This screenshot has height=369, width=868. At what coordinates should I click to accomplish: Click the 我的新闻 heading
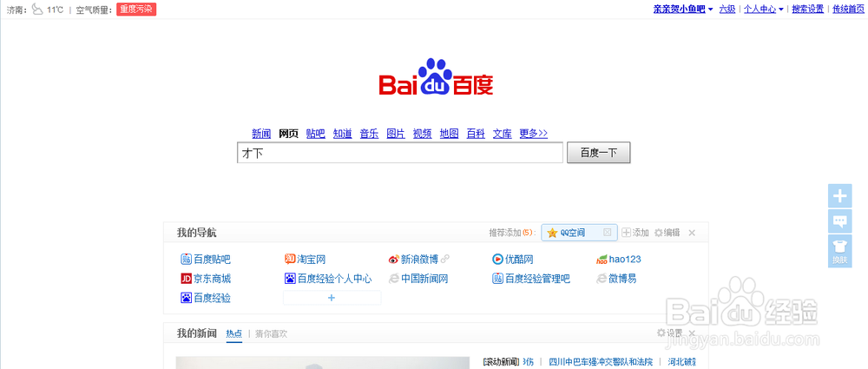[196, 333]
